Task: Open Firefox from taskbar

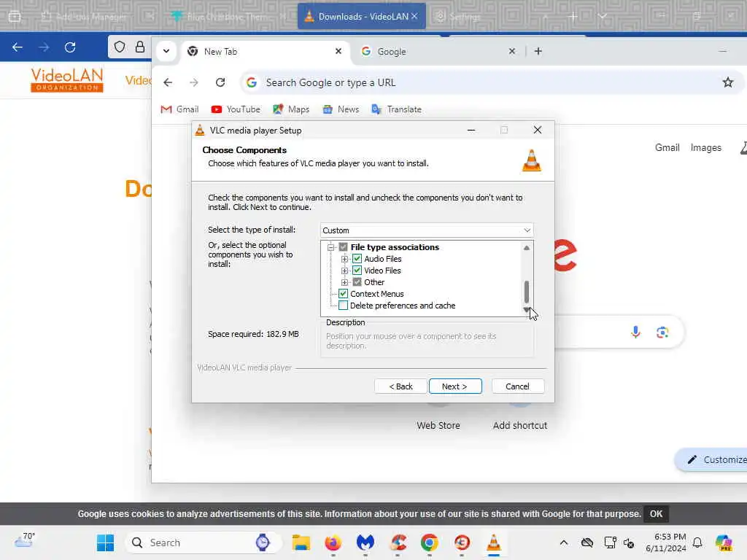Action: click(333, 542)
